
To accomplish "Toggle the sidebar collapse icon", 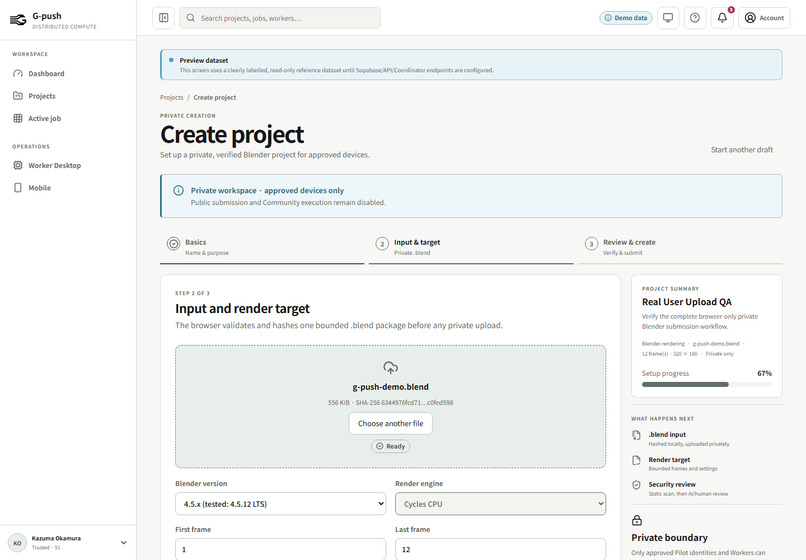I will coord(163,18).
